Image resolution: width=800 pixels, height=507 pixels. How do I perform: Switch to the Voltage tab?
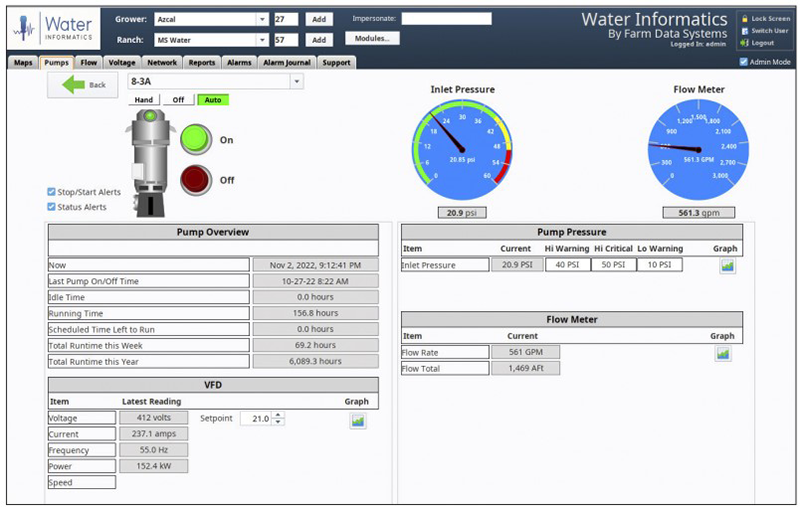pos(122,62)
